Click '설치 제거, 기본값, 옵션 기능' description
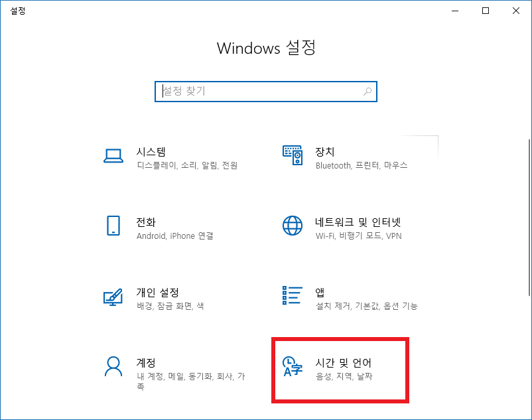Screen dimensions: 532x420 pos(367,306)
